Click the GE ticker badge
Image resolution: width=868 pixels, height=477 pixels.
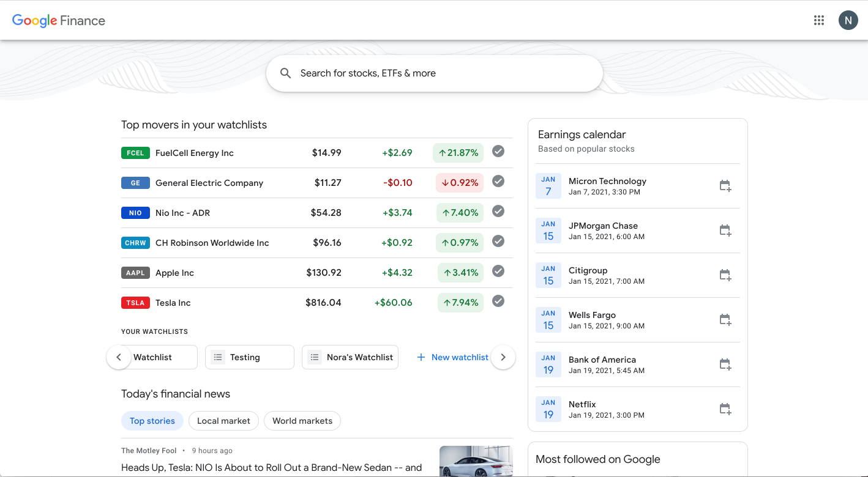click(x=135, y=183)
